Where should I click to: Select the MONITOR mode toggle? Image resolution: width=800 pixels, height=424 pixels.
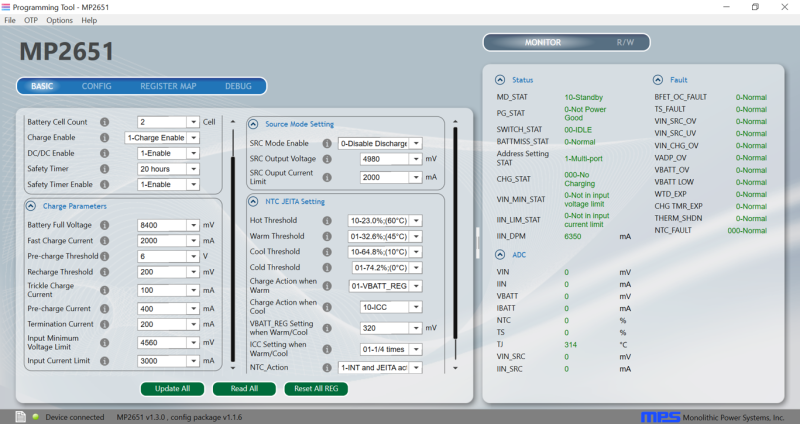(543, 42)
